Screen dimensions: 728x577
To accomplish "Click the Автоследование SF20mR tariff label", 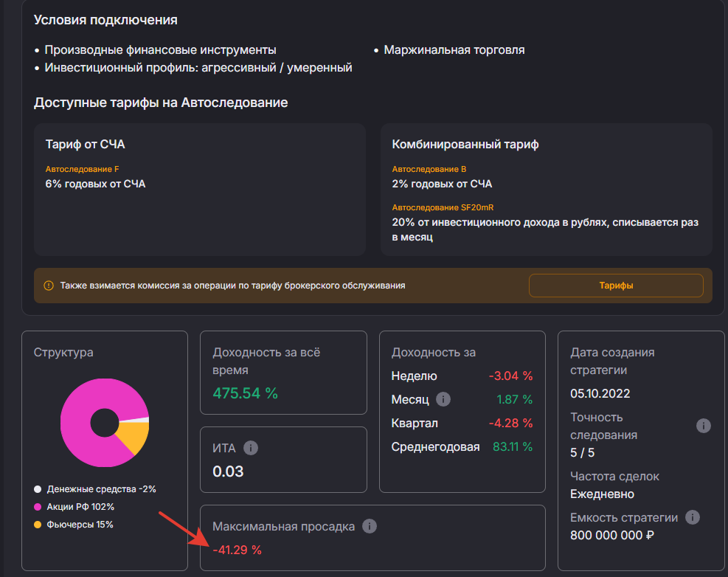I will point(443,207).
